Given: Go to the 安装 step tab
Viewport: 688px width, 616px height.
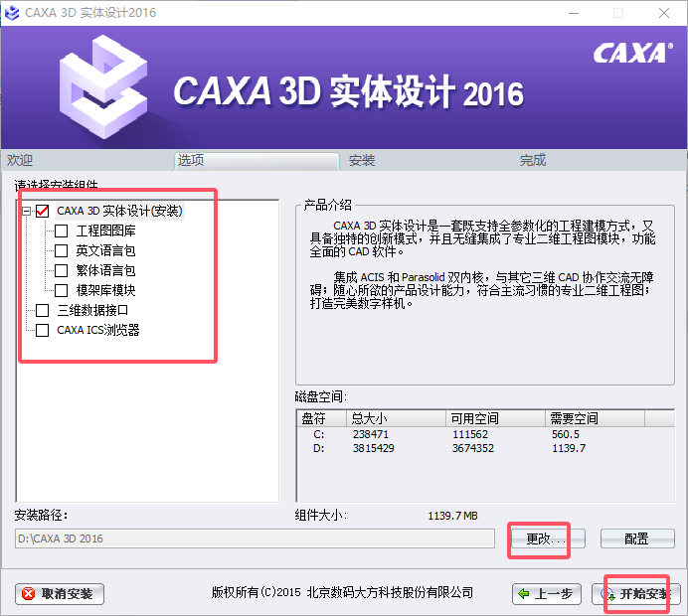Looking at the screenshot, I should click(362, 160).
